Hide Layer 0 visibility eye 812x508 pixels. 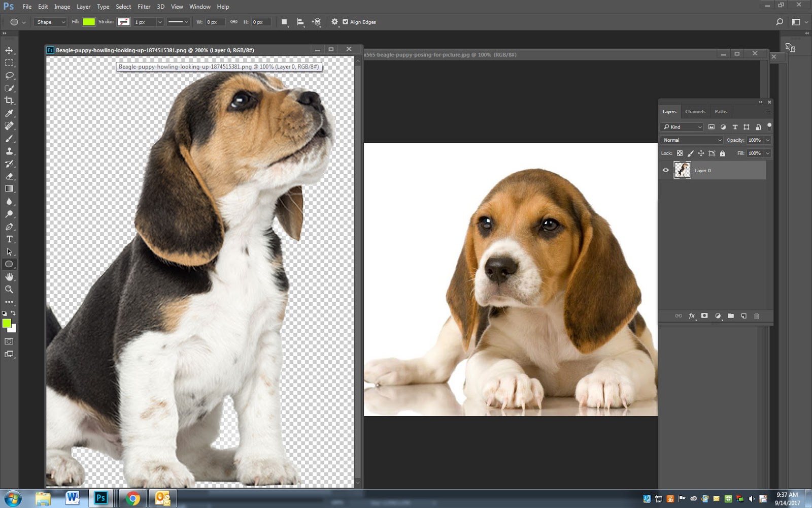click(666, 170)
